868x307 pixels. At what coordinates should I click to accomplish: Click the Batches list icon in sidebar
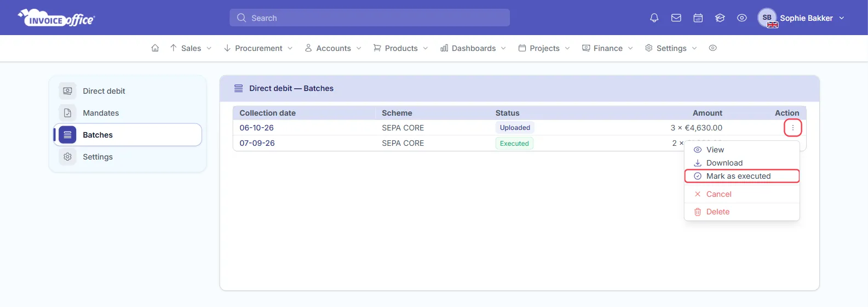pyautogui.click(x=67, y=135)
